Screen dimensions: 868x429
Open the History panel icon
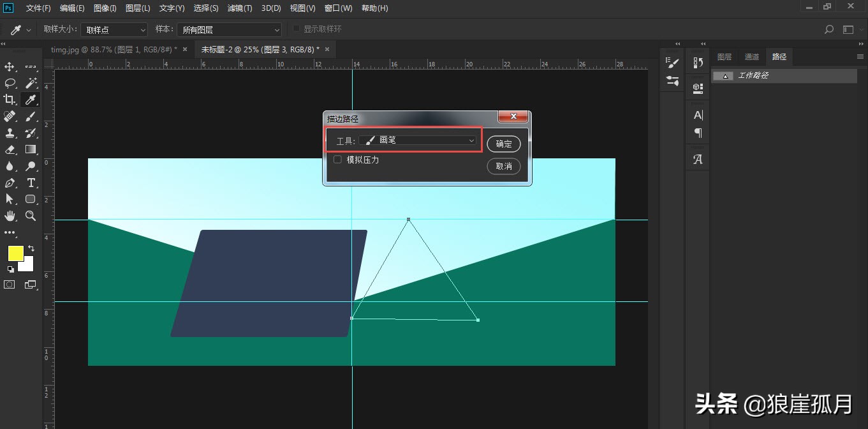click(x=698, y=63)
